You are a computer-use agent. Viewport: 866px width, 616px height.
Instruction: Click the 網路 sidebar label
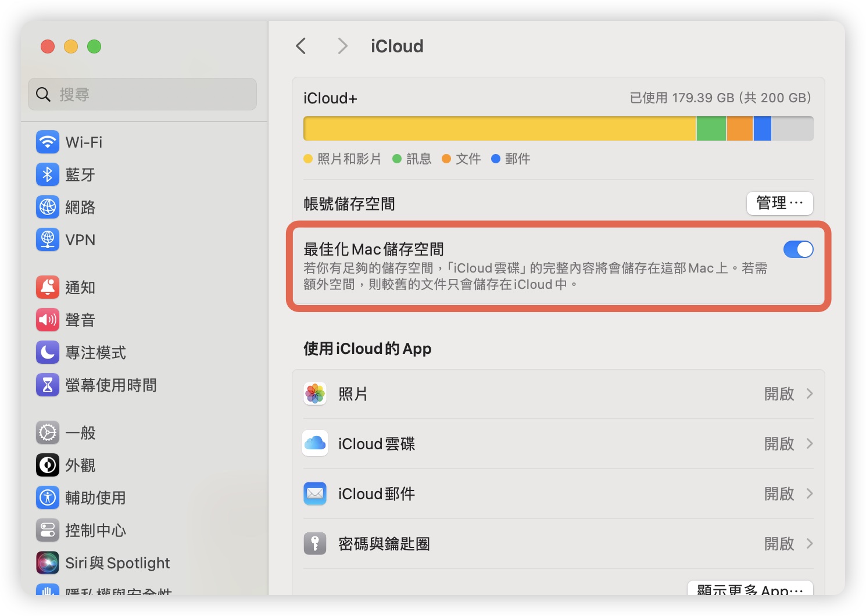[80, 207]
